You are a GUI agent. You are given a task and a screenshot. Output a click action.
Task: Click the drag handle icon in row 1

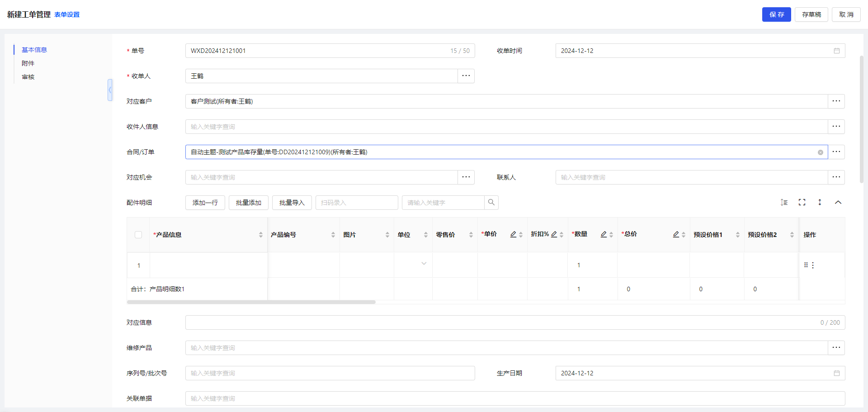(x=806, y=265)
